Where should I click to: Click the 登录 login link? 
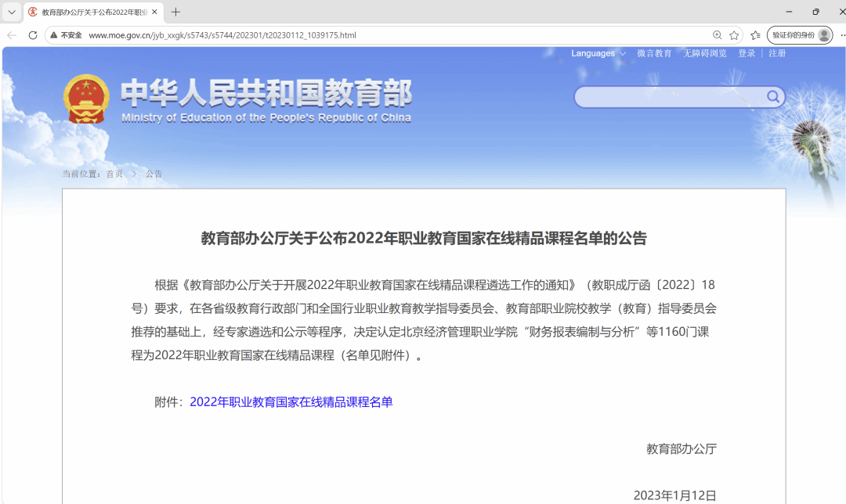coord(747,53)
